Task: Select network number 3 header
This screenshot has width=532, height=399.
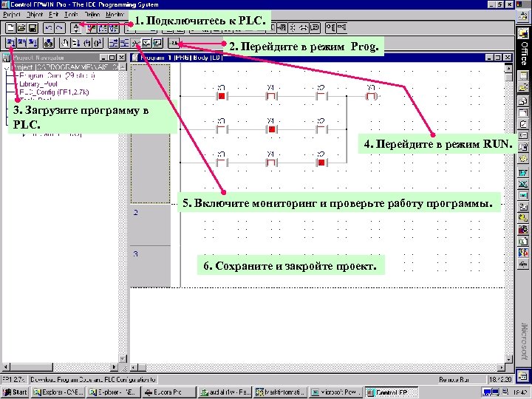Action: (x=150, y=266)
